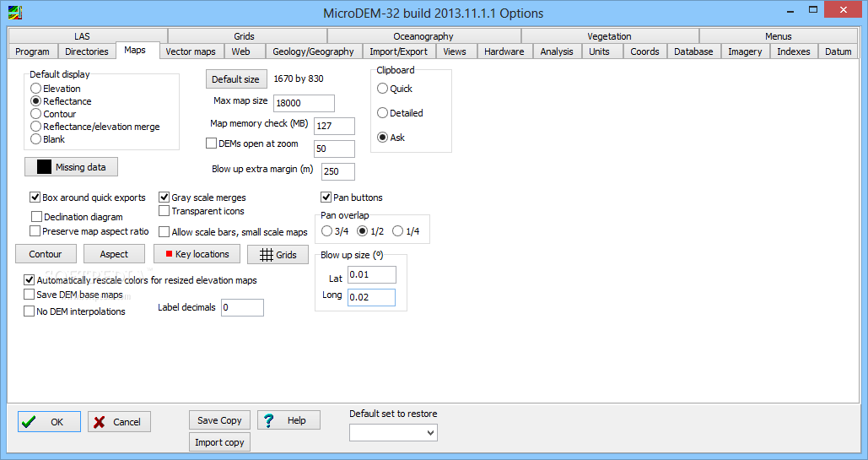The height and width of the screenshot is (460, 868).
Task: Open the Views tab
Action: pyautogui.click(x=455, y=51)
